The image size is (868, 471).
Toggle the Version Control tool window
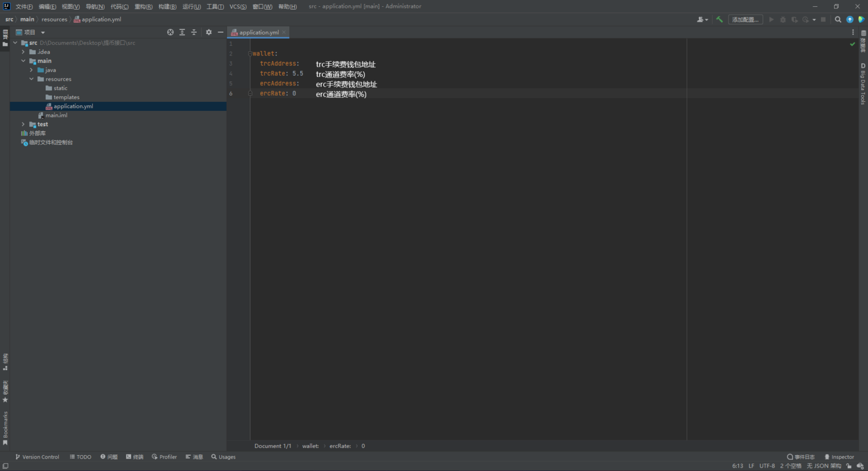click(x=37, y=457)
